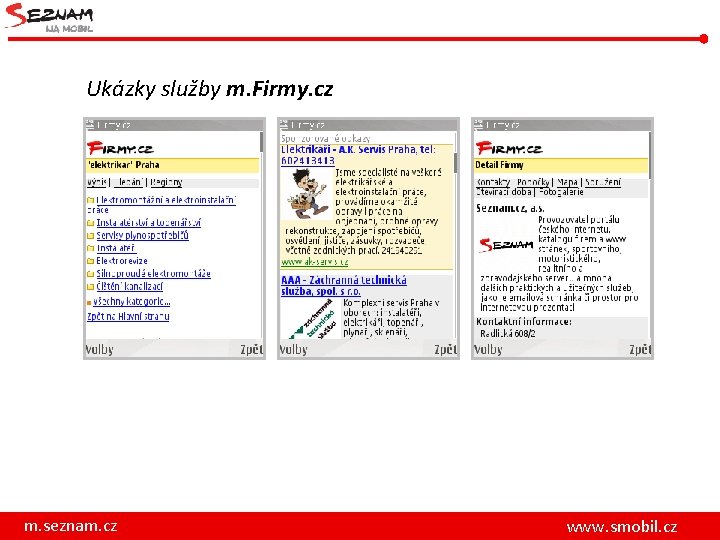Click slide title Ukázky služby m.Firmy.cz
Image resolution: width=720 pixels, height=540 pixels.
pos(210,89)
